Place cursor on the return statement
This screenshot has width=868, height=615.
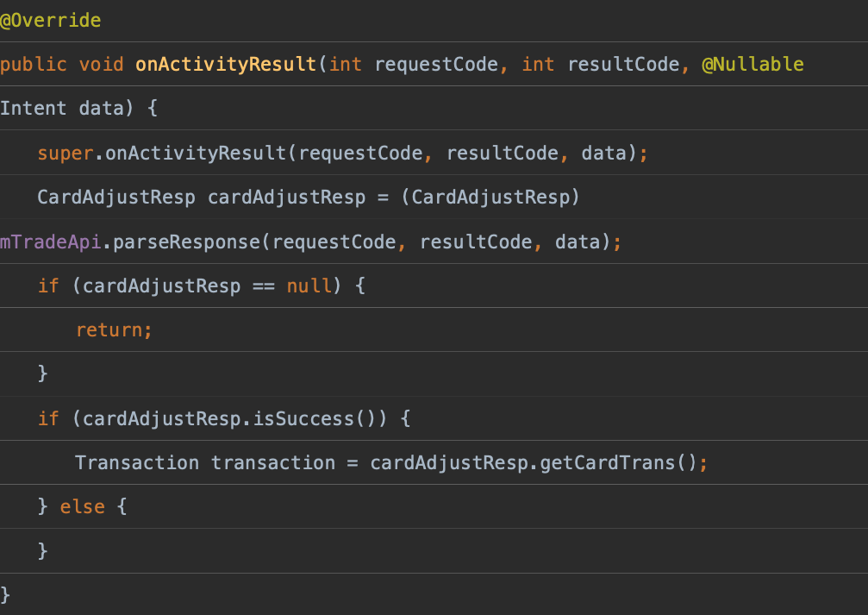click(114, 330)
